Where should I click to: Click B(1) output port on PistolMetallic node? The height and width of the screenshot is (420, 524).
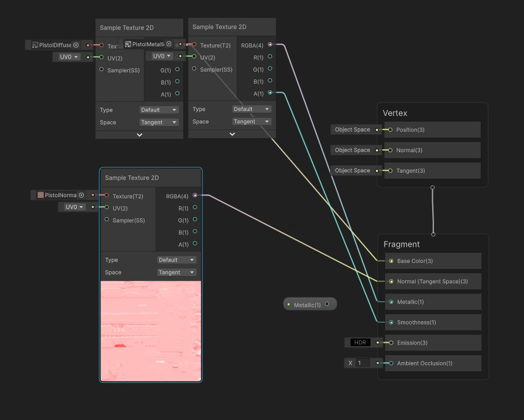click(x=270, y=81)
